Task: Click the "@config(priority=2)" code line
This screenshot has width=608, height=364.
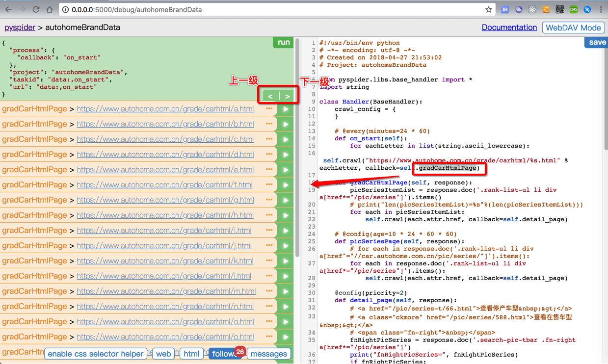Action: pyautogui.click(x=371, y=293)
